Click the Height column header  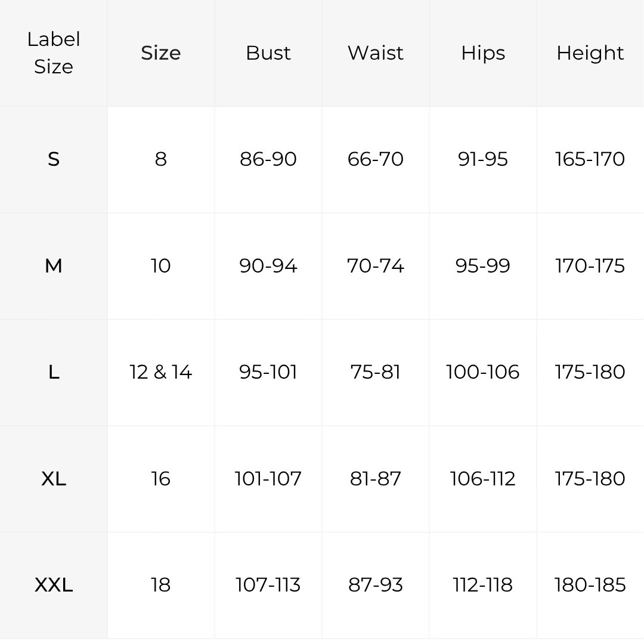pos(590,53)
